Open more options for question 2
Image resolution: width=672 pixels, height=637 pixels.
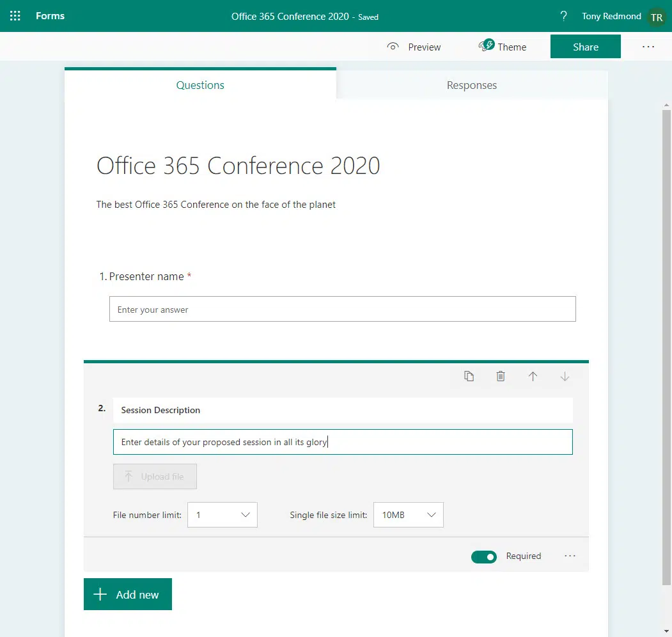click(570, 556)
